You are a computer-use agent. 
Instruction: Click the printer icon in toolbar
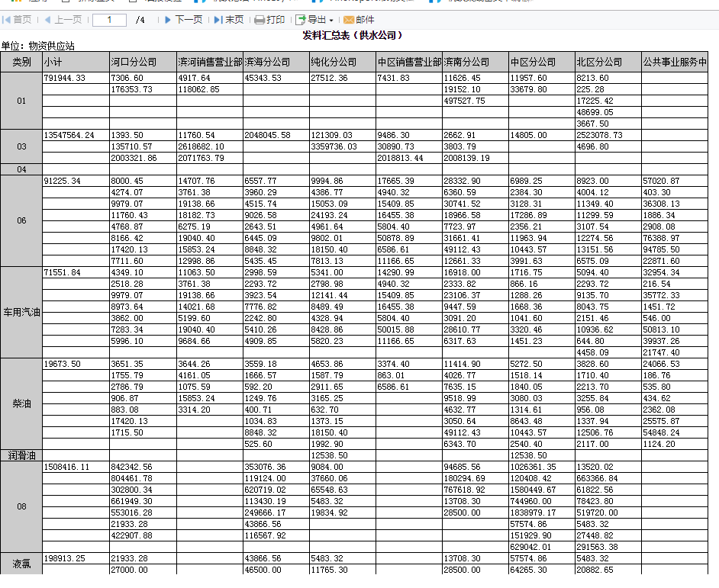(x=259, y=20)
